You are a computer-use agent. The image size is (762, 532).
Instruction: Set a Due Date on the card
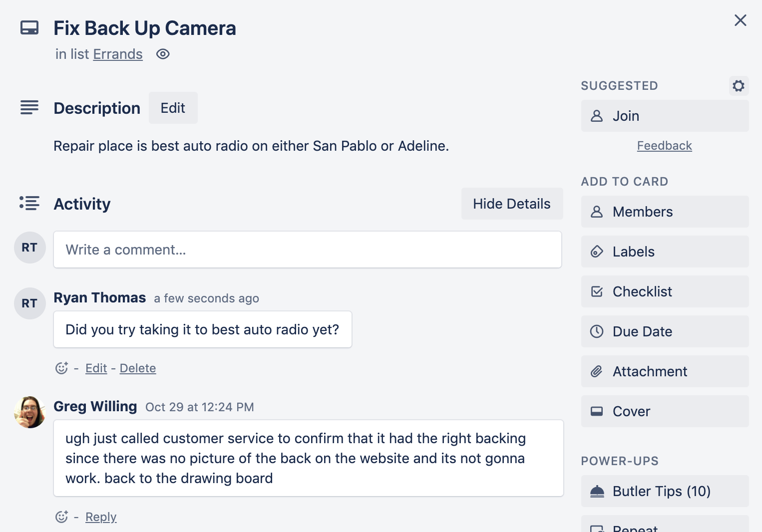(664, 331)
